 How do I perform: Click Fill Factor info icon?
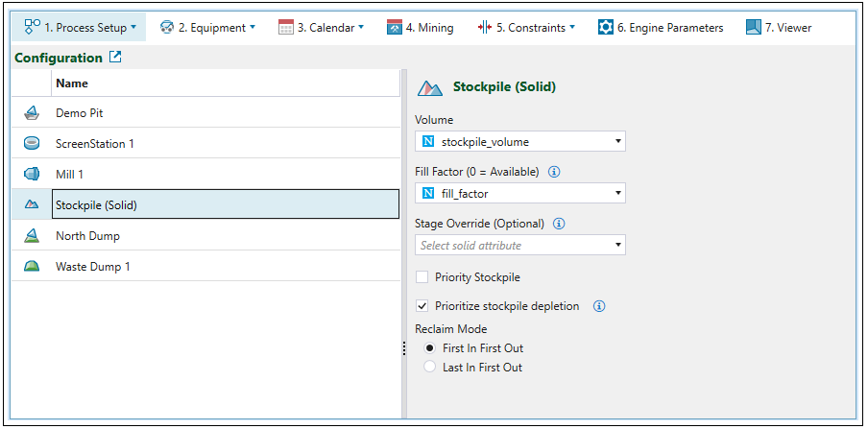point(554,172)
